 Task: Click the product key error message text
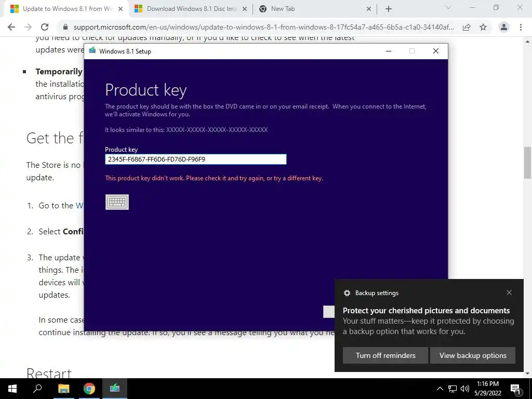[214, 178]
